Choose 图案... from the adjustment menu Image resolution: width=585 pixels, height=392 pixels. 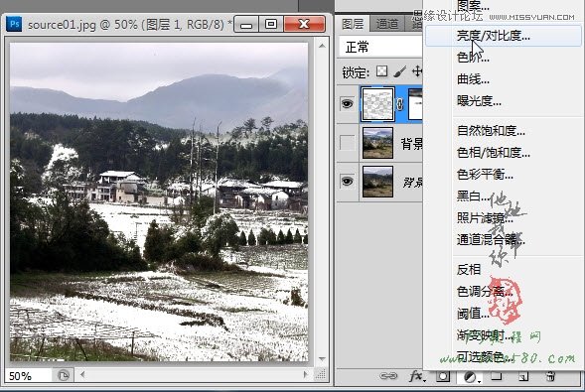[473, 5]
